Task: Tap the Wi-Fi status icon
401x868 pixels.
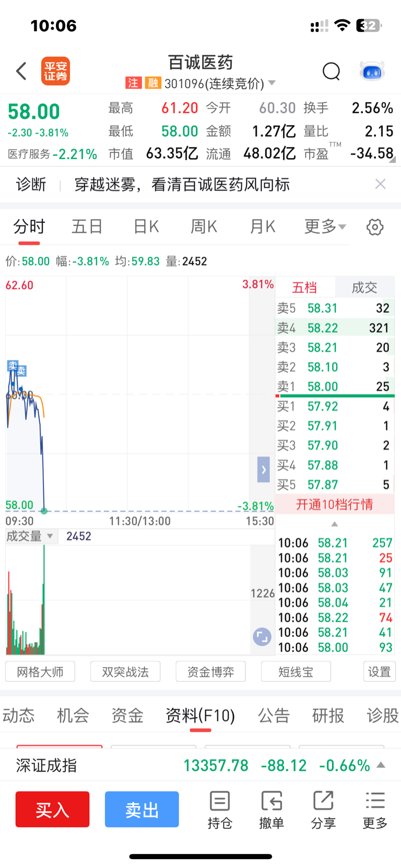Action: coord(342,25)
